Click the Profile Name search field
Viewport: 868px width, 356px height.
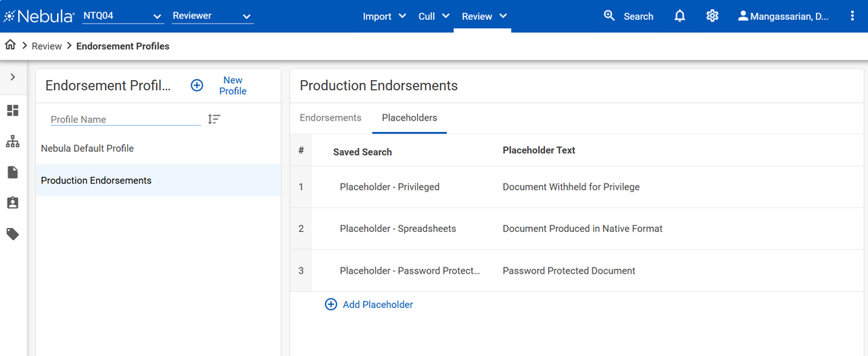pos(125,119)
